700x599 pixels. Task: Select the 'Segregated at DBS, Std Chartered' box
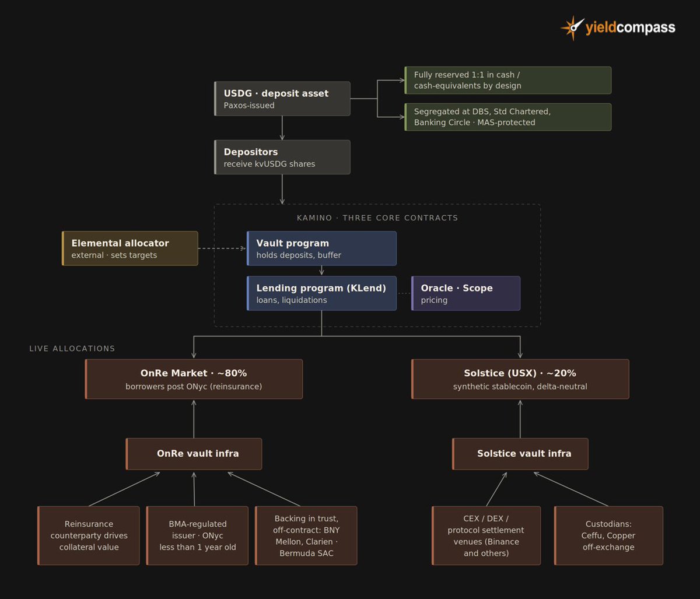[x=508, y=117]
